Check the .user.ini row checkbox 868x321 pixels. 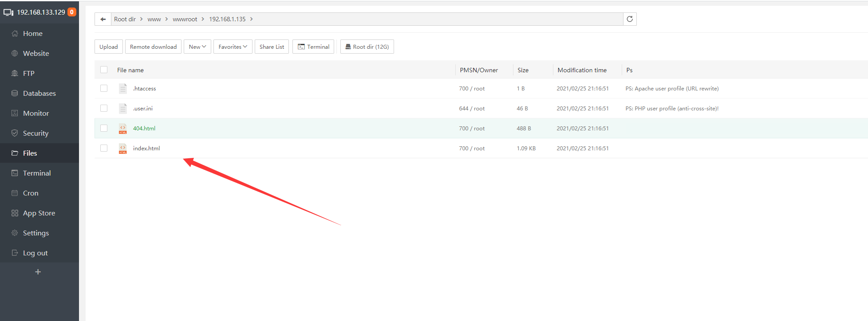click(104, 108)
